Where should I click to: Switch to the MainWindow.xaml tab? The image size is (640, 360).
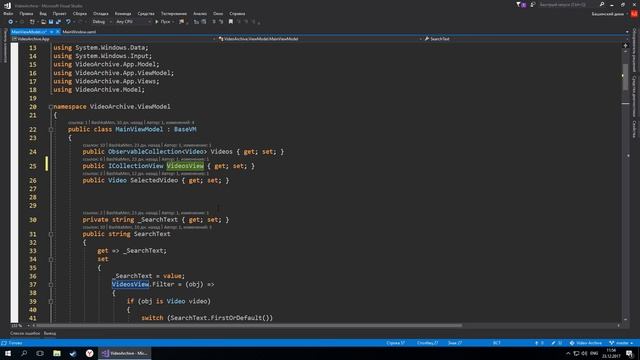coord(79,31)
